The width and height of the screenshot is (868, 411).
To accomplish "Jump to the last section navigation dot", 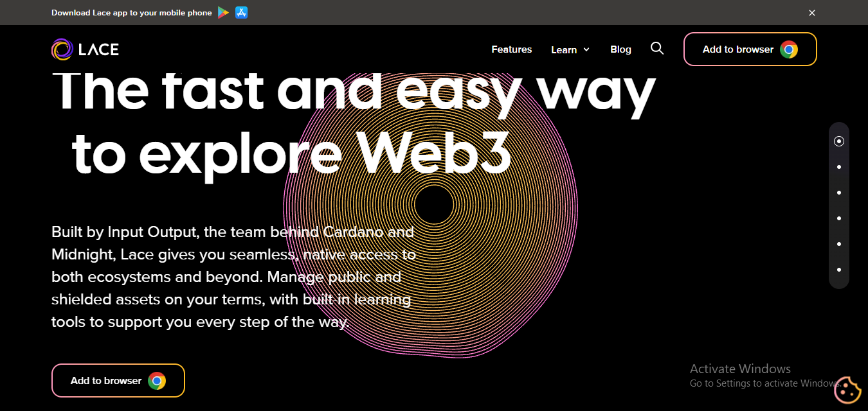I will click(x=839, y=270).
